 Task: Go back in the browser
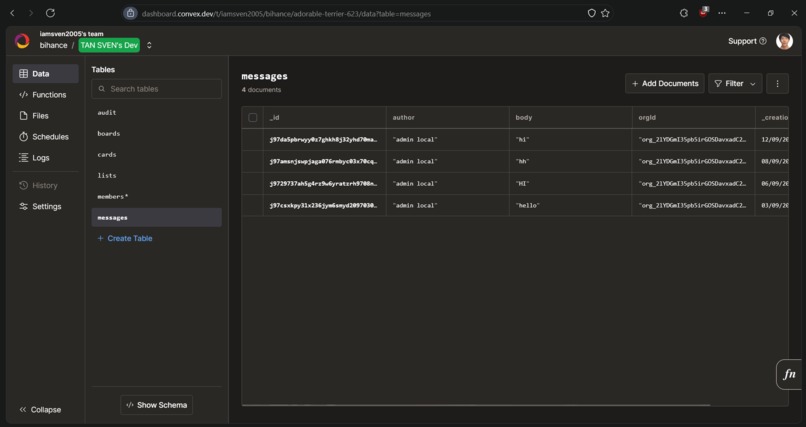point(12,13)
